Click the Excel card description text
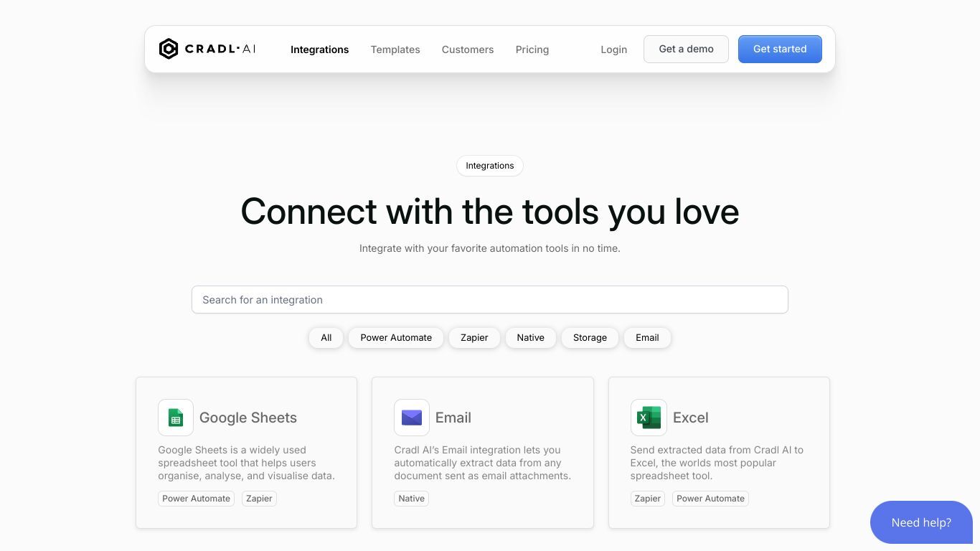This screenshot has width=980, height=551. click(717, 463)
